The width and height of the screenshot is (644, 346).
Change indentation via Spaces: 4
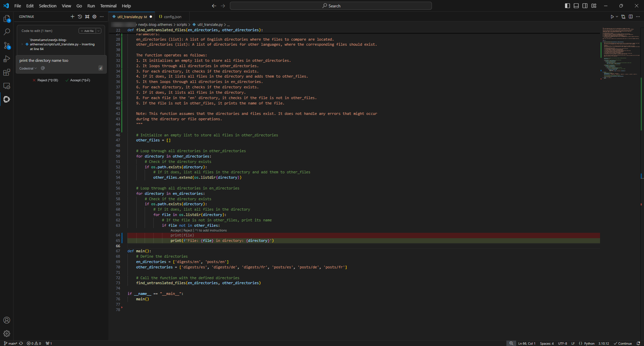(547, 343)
